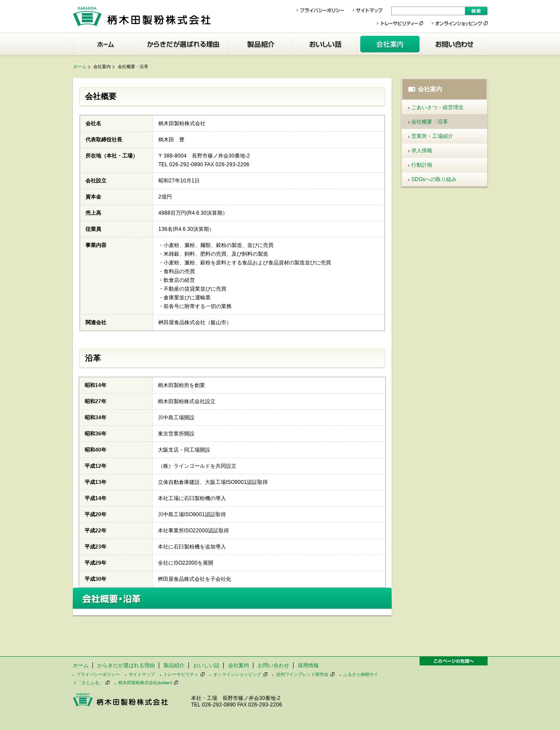This screenshot has width=560, height=730.
Task: Click the green 検索 search button
Action: point(476,11)
